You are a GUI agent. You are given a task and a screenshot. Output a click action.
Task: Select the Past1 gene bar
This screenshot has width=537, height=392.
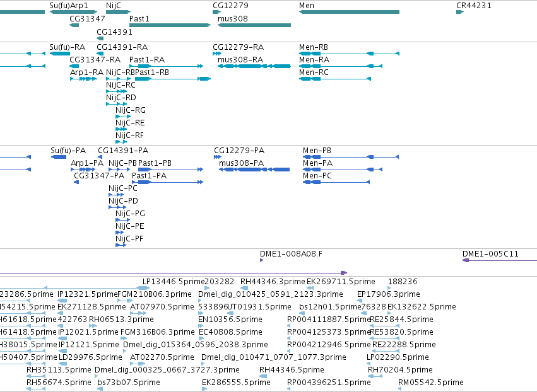click(170, 25)
